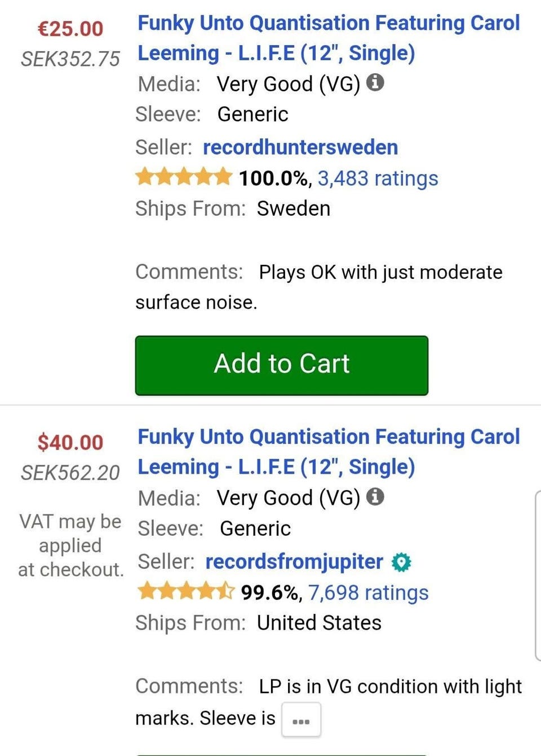Click the $40.00 price
The width and height of the screenshot is (541, 756).
pyautogui.click(x=70, y=442)
